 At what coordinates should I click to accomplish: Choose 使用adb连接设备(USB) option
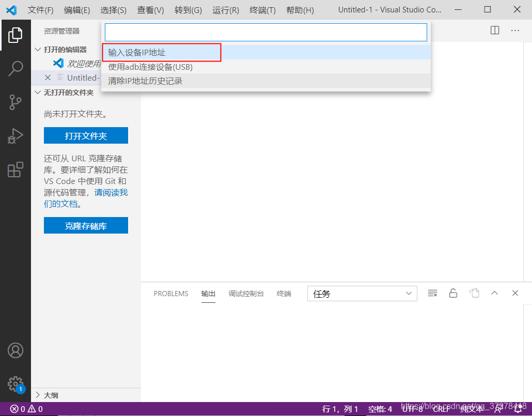(266, 67)
